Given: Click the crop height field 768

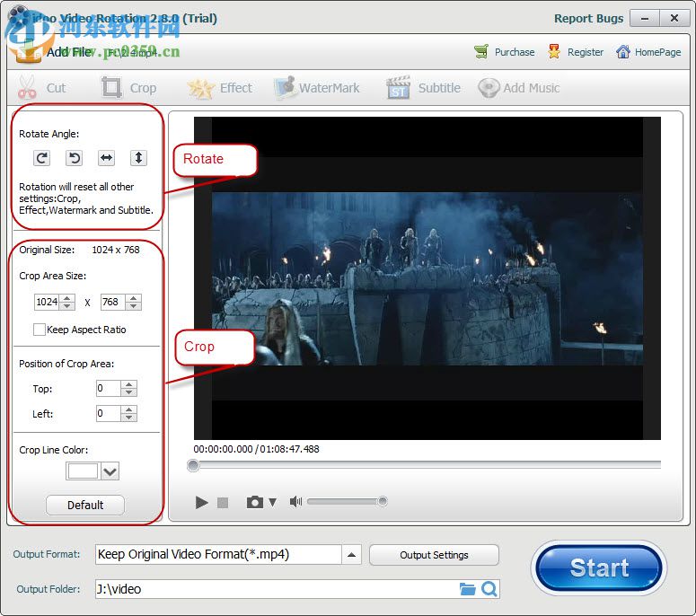Looking at the screenshot, I should (x=113, y=302).
